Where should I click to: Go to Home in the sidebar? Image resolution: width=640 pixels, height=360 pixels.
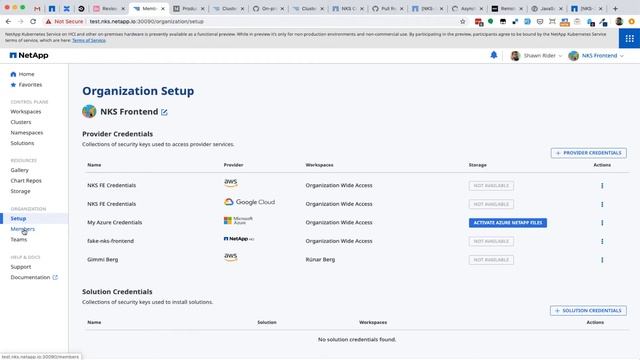point(22,74)
